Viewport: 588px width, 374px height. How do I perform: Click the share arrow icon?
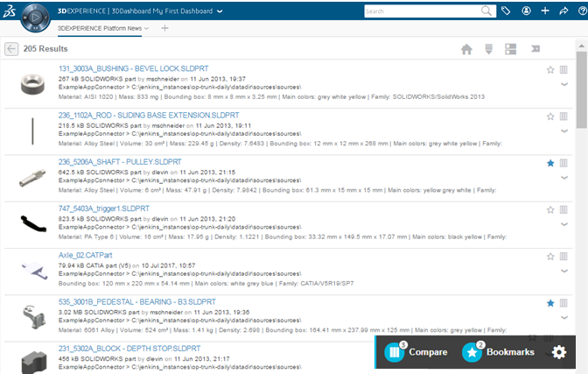click(563, 11)
